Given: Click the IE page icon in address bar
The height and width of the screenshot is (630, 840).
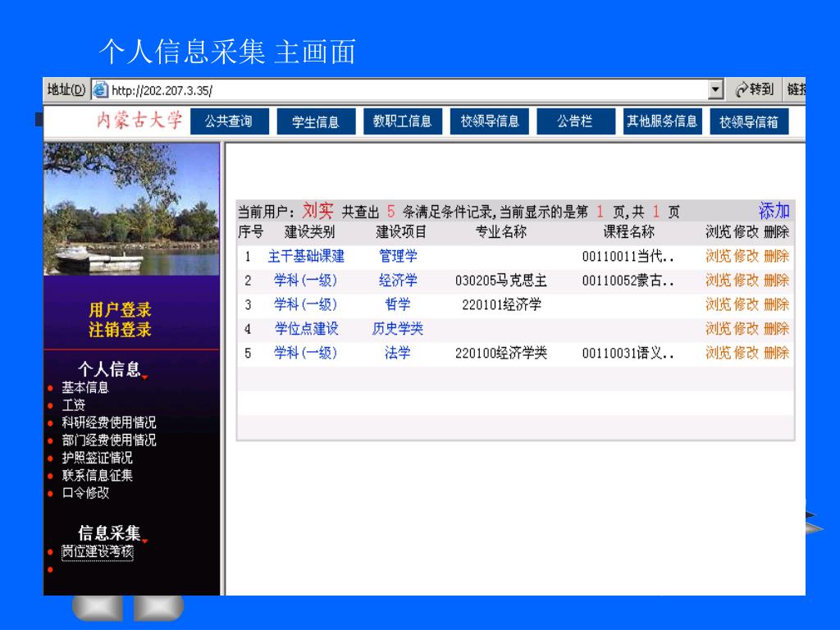Looking at the screenshot, I should coord(100,89).
